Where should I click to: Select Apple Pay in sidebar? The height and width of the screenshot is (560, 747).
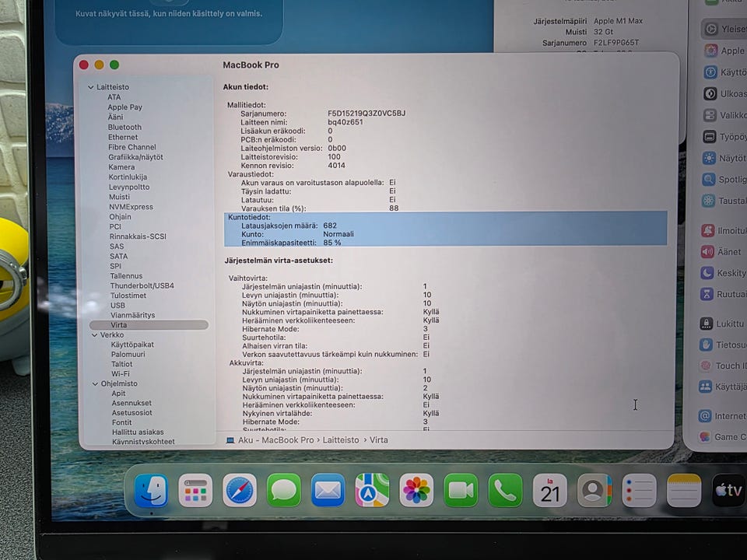click(x=124, y=107)
